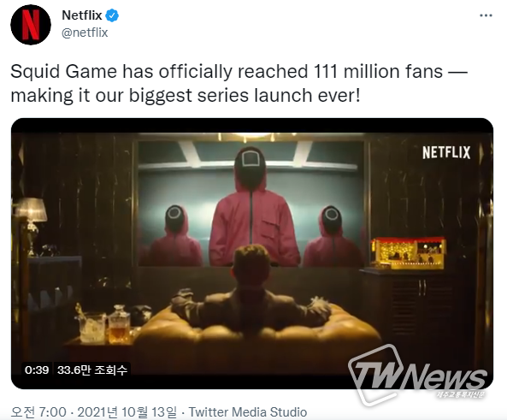Open the Netflix display name link
The width and height of the screenshot is (507, 420).
click(82, 15)
